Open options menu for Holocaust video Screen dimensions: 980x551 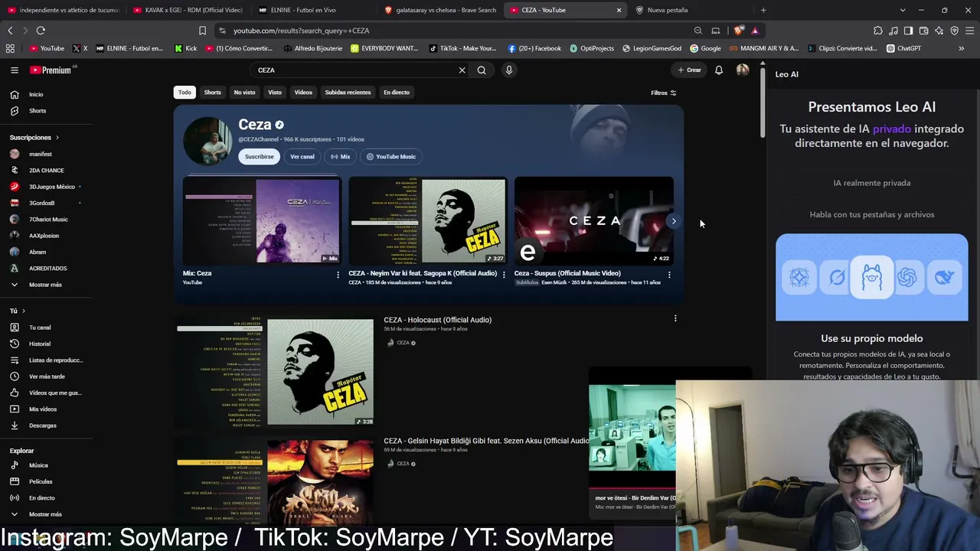(675, 318)
